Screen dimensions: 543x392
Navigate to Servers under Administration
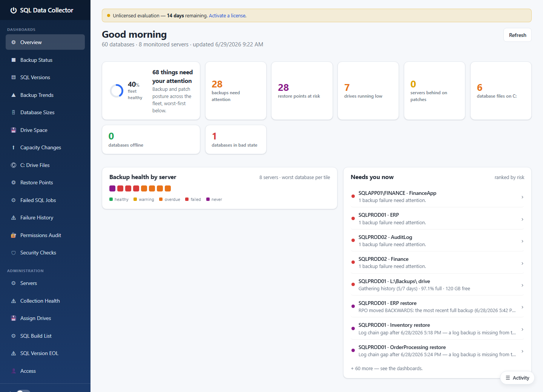tap(45, 283)
